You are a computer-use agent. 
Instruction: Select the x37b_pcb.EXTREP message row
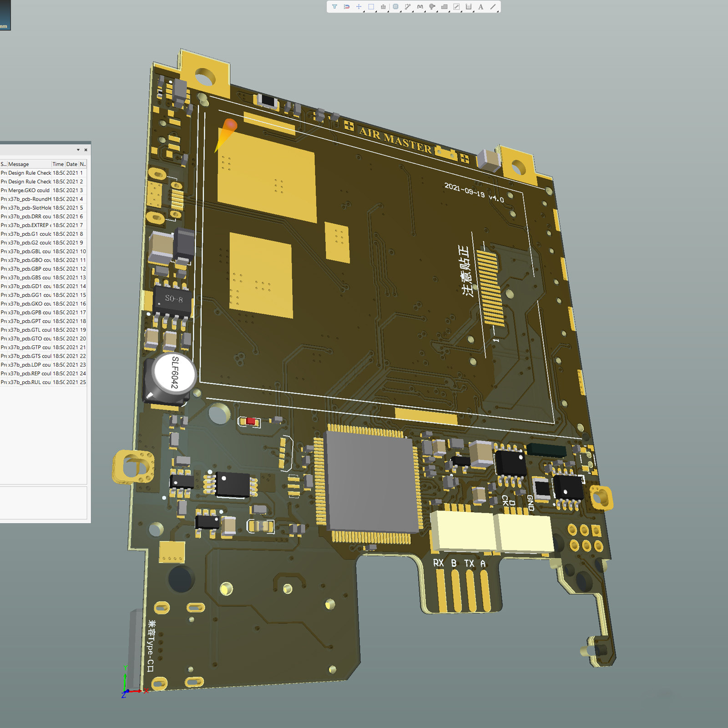pyautogui.click(x=43, y=225)
